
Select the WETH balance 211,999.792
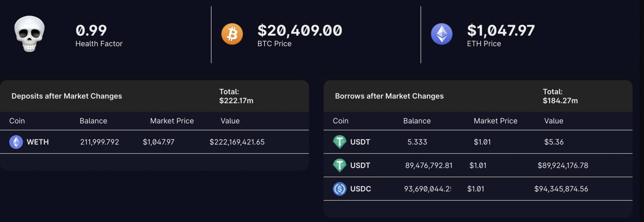coord(100,142)
